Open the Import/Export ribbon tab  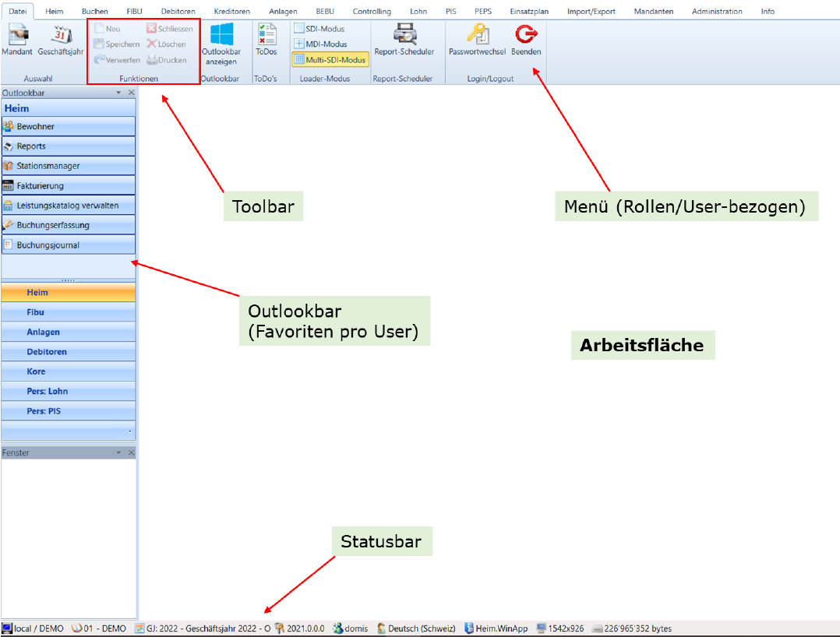[x=591, y=12]
